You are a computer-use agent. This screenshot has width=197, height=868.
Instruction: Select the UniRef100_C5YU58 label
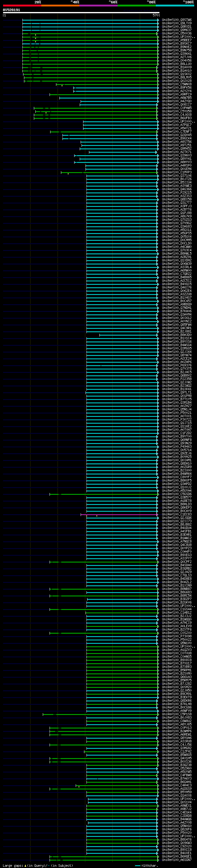click(x=177, y=111)
